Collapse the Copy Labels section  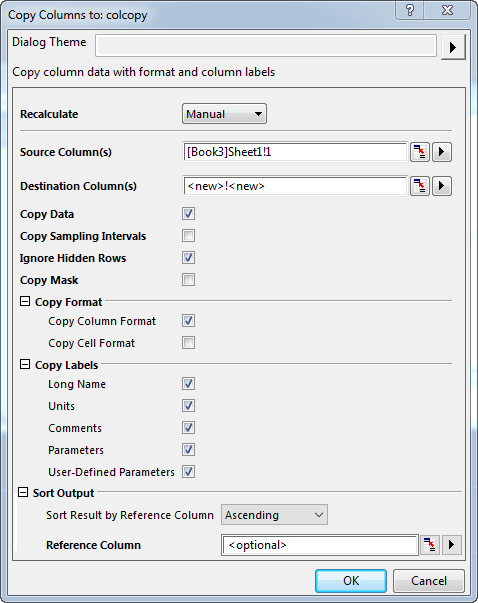25,364
